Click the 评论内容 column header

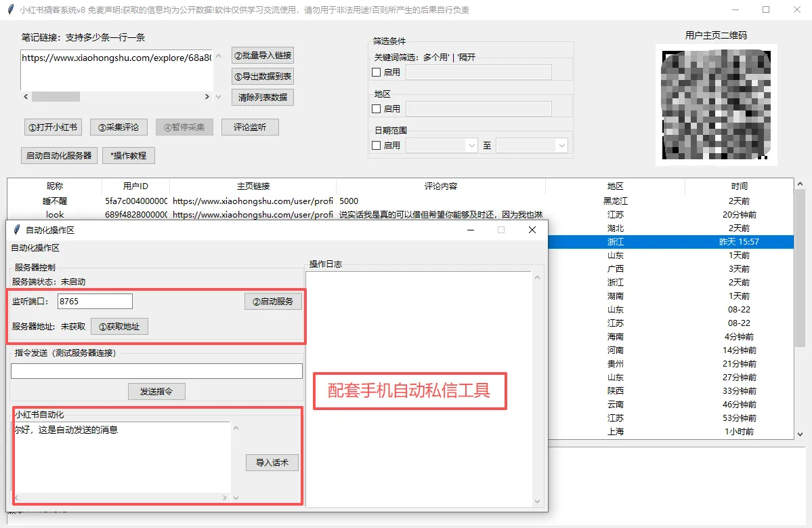(440, 186)
